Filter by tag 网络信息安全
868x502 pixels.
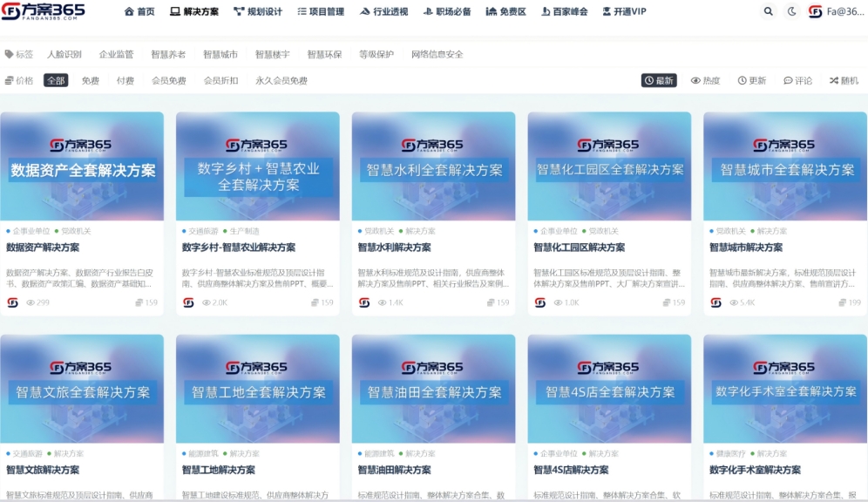(x=437, y=54)
